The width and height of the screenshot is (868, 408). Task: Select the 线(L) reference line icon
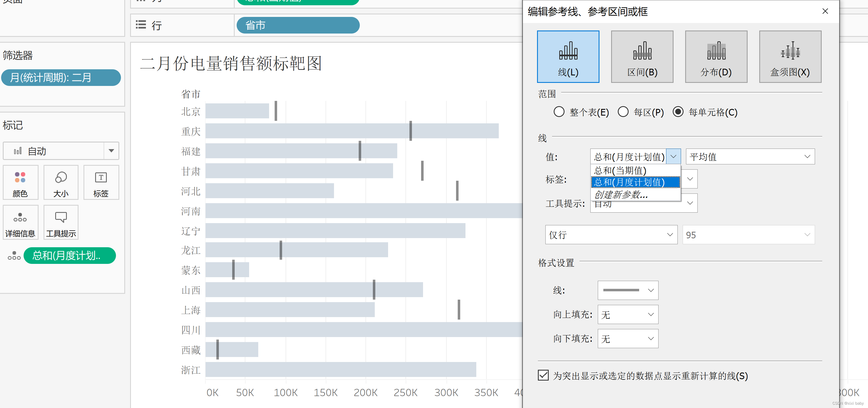tap(568, 56)
